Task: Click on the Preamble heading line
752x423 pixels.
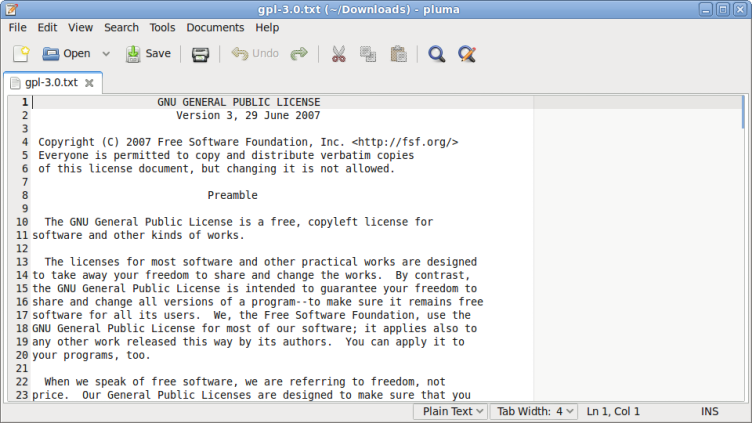Action: (x=232, y=196)
